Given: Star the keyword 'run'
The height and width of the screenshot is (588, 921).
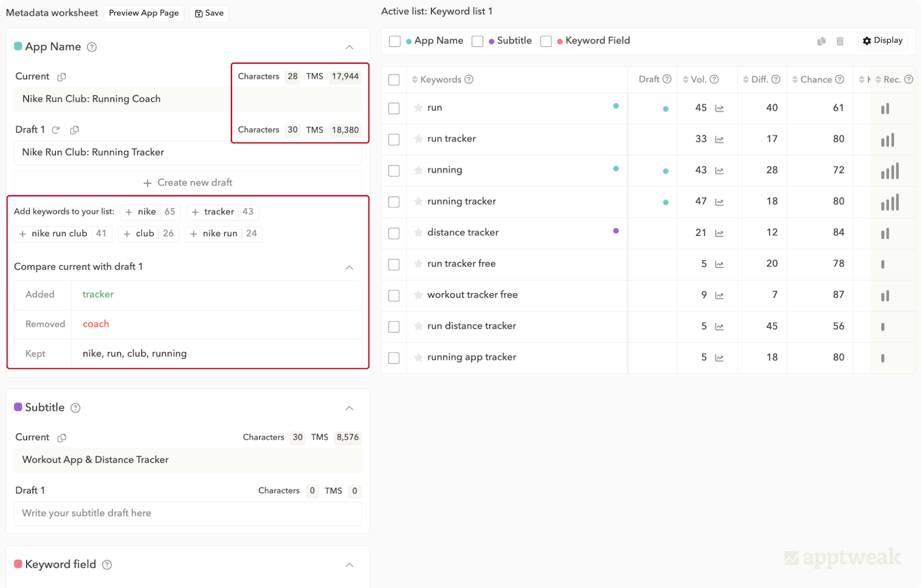Looking at the screenshot, I should click(418, 108).
